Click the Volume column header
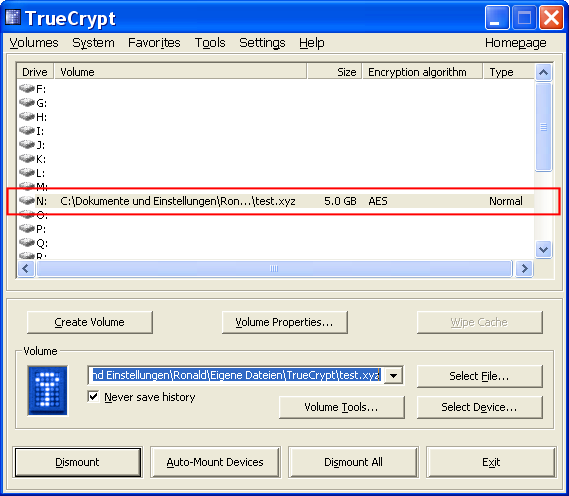 tap(180, 72)
